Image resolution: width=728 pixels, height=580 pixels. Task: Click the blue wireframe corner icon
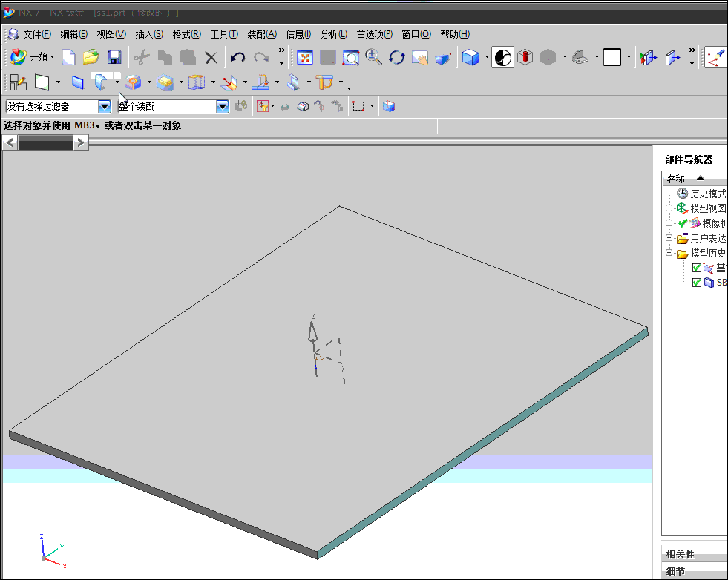tap(197, 82)
